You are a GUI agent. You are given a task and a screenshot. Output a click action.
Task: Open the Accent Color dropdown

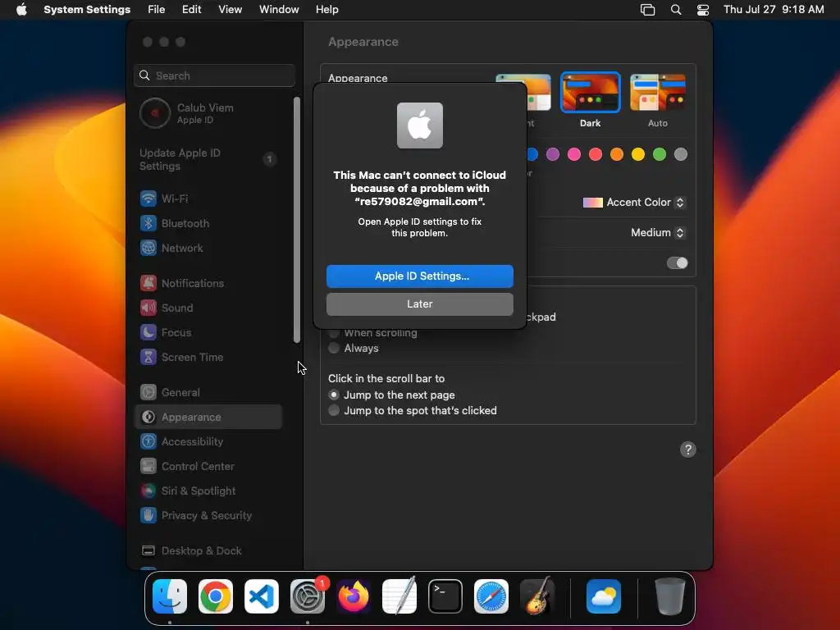[x=634, y=203]
